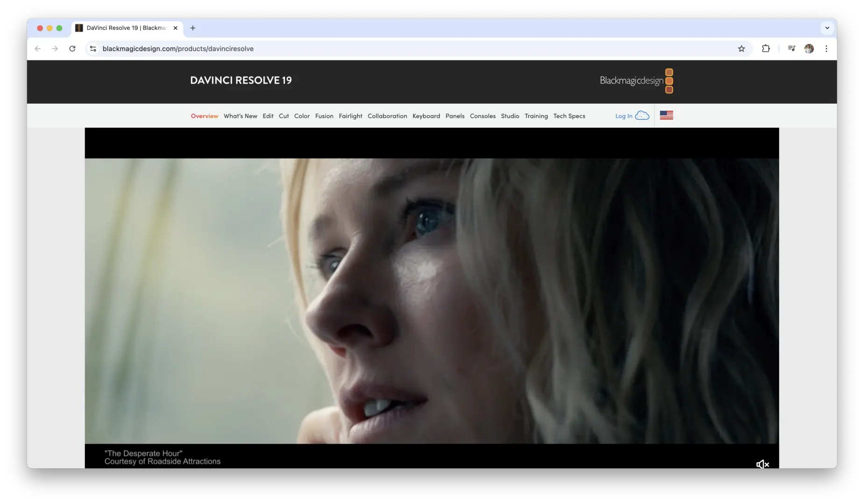Open the Extensions puzzle icon

pos(766,49)
